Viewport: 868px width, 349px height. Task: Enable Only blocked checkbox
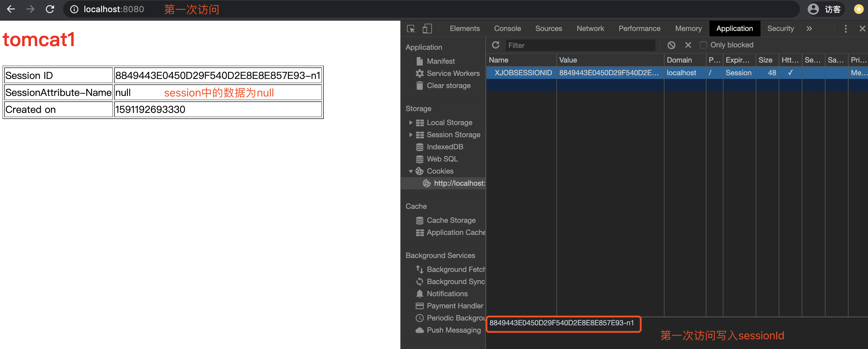pos(703,45)
